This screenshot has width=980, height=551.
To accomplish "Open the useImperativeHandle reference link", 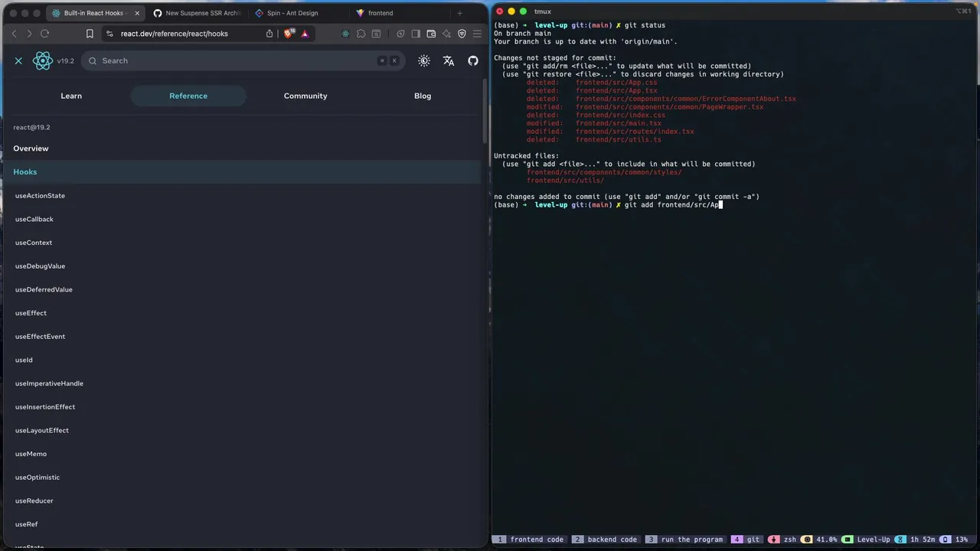I will pyautogui.click(x=49, y=383).
